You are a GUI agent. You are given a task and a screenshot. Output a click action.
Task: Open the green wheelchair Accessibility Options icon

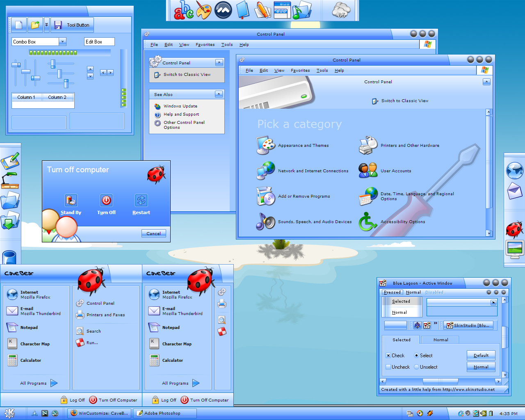click(367, 222)
